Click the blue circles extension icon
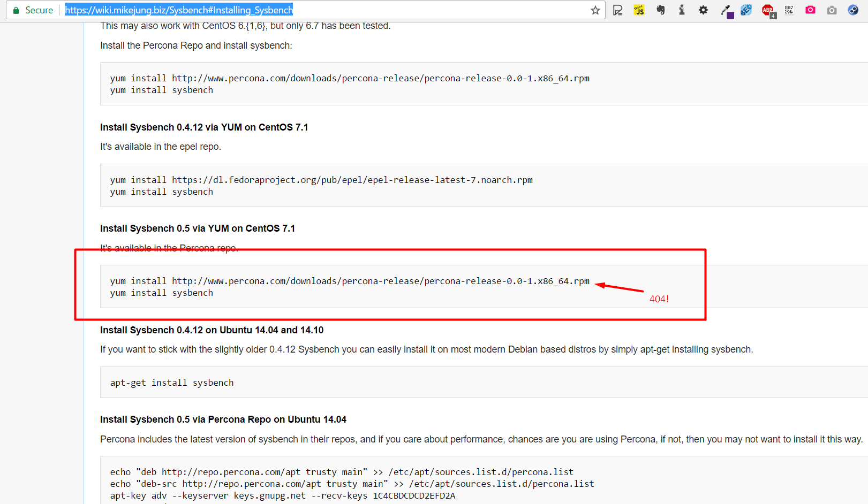The width and height of the screenshot is (868, 504). point(853,10)
